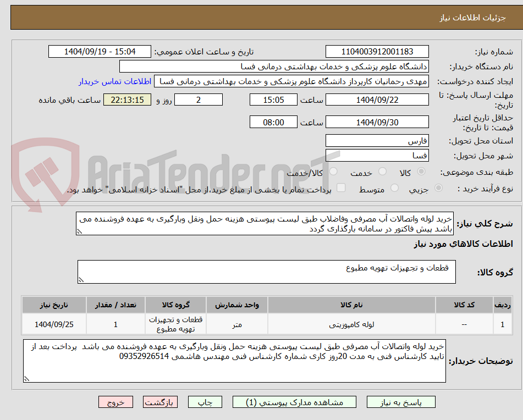Select the جزيي purchase process option
523x420 pixels.
point(438,187)
